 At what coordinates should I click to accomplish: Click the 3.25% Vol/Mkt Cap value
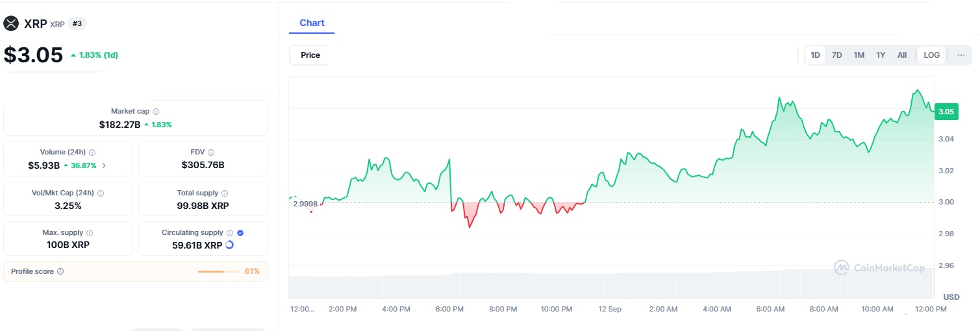coord(68,206)
